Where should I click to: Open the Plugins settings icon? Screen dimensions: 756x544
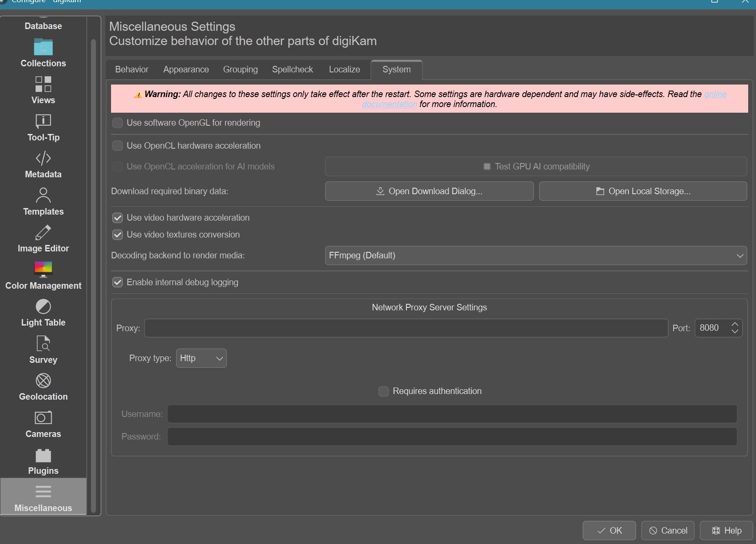[43, 455]
